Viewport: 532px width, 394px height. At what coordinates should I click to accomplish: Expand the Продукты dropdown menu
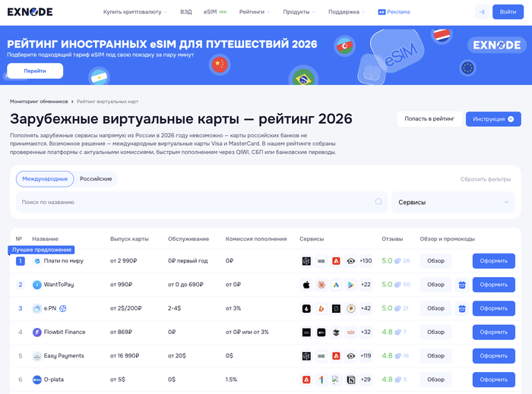(x=299, y=12)
